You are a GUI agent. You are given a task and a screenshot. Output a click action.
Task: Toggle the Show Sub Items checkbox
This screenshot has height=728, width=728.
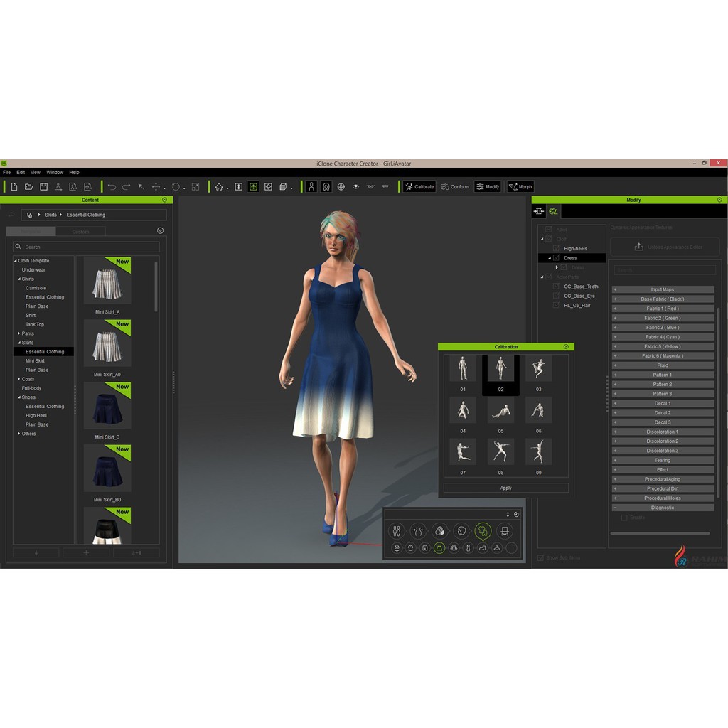click(x=541, y=557)
